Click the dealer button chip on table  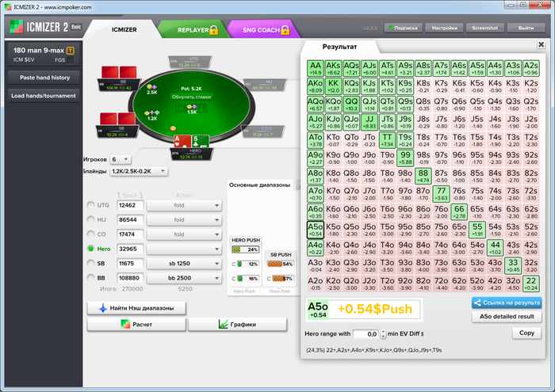173,128
